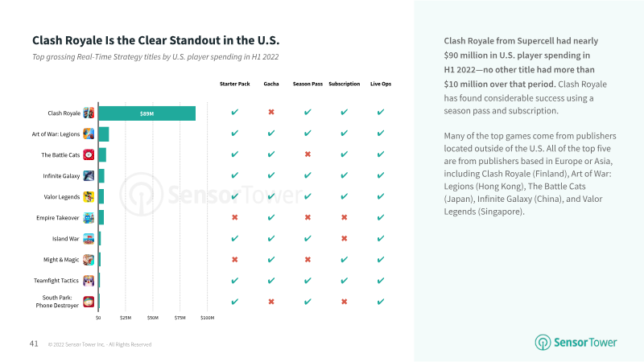Click the Art of War: Legions icon
Image resolution: width=644 pixels, height=362 pixels.
click(x=89, y=134)
